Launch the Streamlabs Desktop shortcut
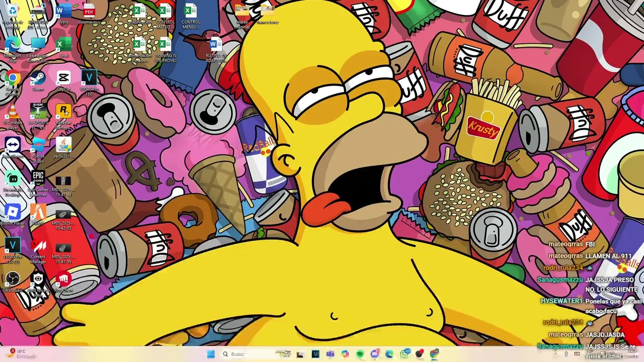Image resolution: width=644 pixels, height=362 pixels. (13, 184)
